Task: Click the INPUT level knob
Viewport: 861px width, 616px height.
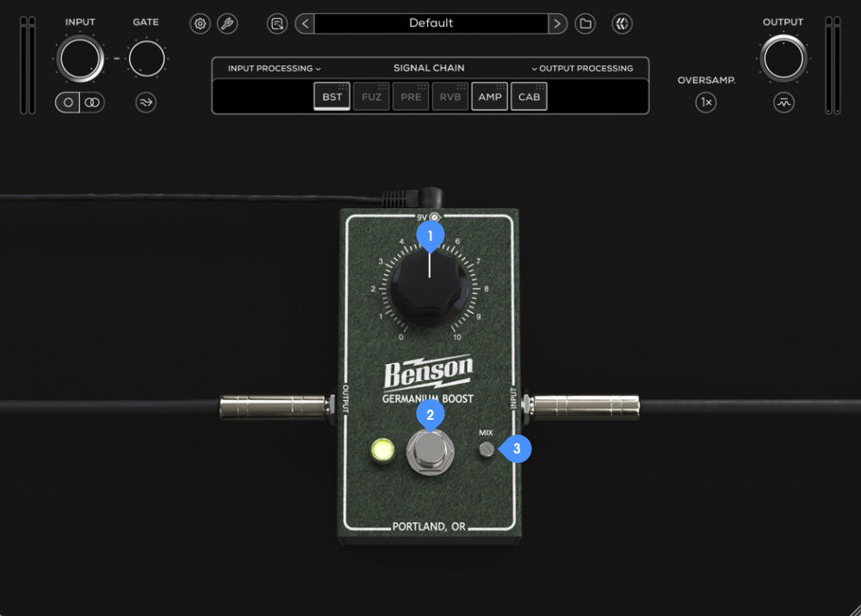Action: click(x=80, y=59)
